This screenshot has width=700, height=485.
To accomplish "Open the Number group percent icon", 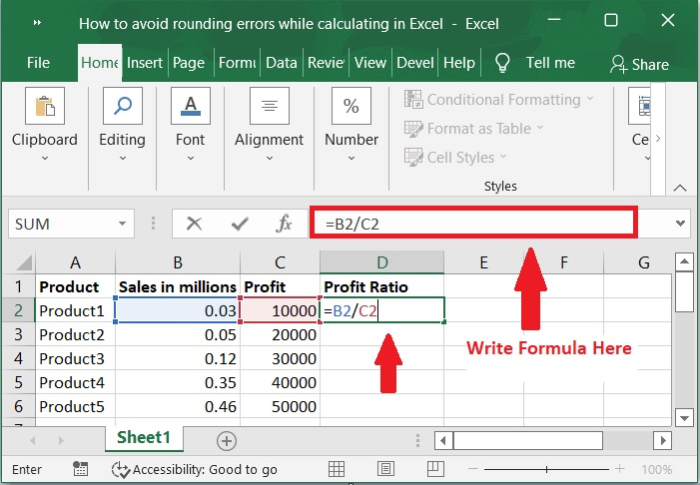I will [351, 106].
